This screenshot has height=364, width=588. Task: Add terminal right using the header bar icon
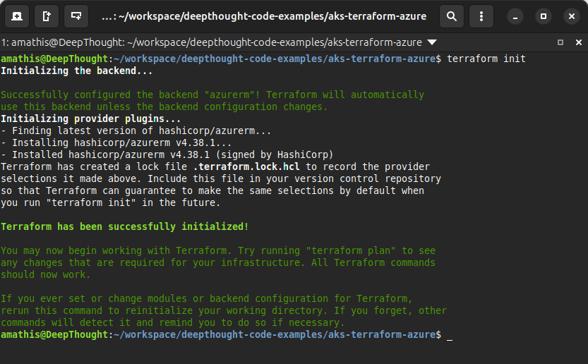(x=47, y=16)
